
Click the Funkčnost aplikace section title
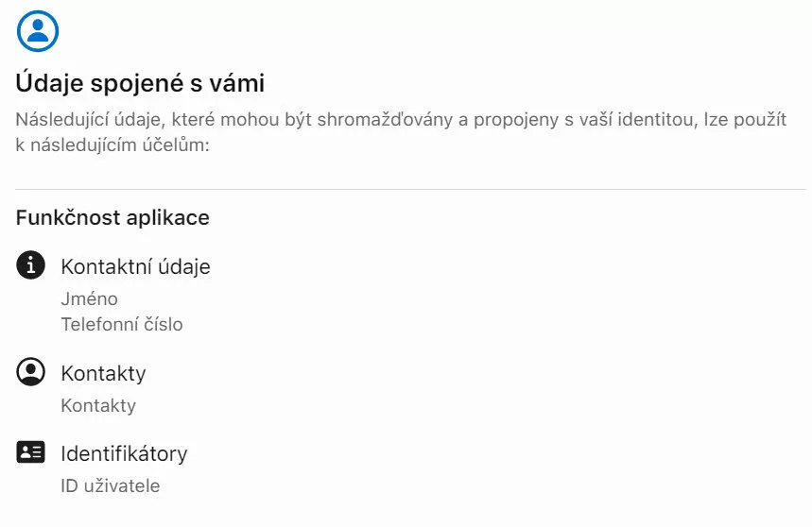pos(112,218)
